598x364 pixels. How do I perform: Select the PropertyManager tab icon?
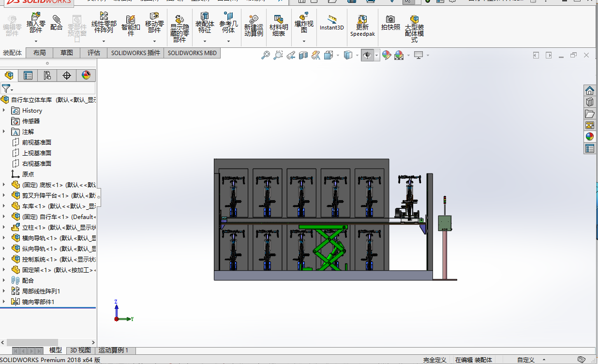tap(28, 75)
